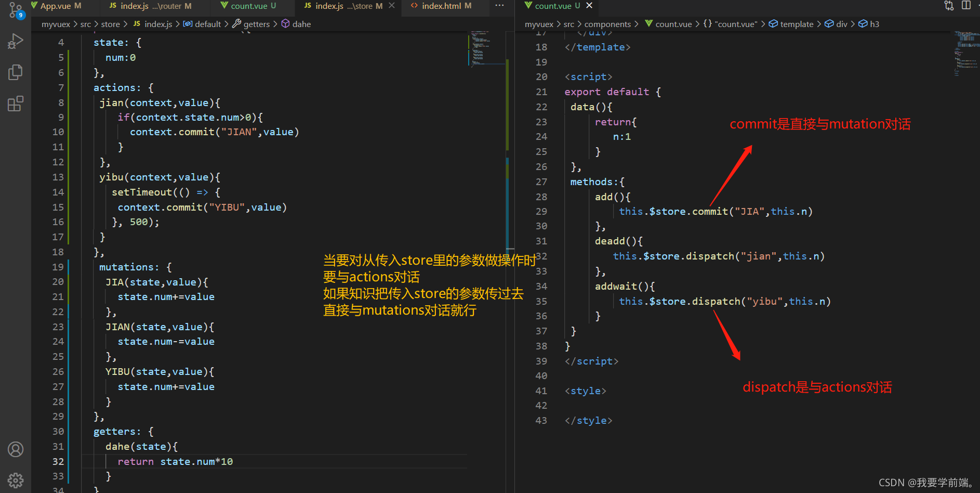Select src in left breadcrumb
This screenshot has height=493, width=980.
pyautogui.click(x=86, y=24)
